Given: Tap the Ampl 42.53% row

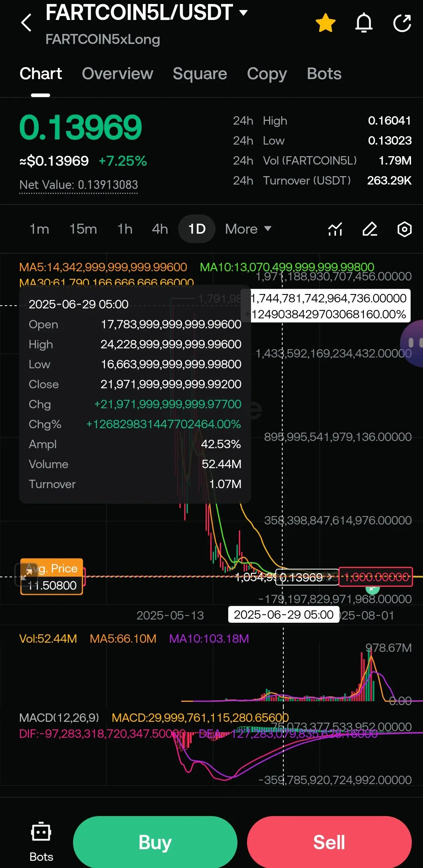Looking at the screenshot, I should click(135, 444).
